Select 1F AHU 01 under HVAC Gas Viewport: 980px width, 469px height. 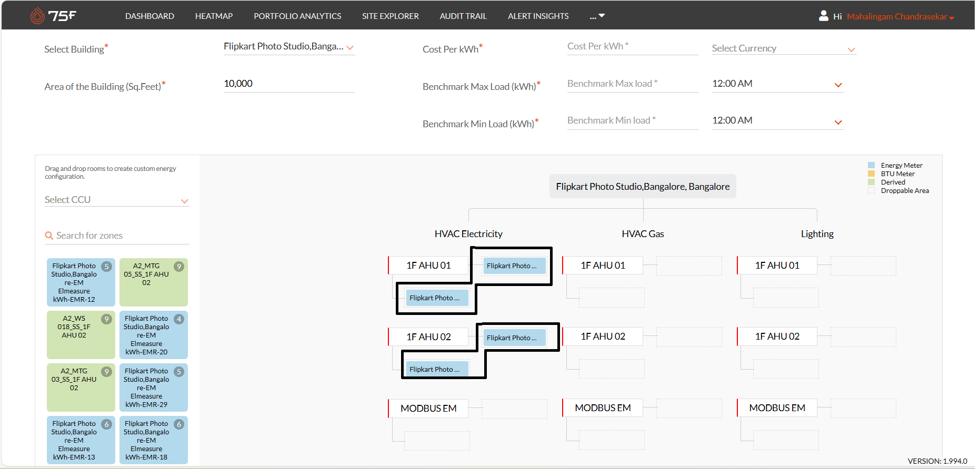click(x=603, y=266)
